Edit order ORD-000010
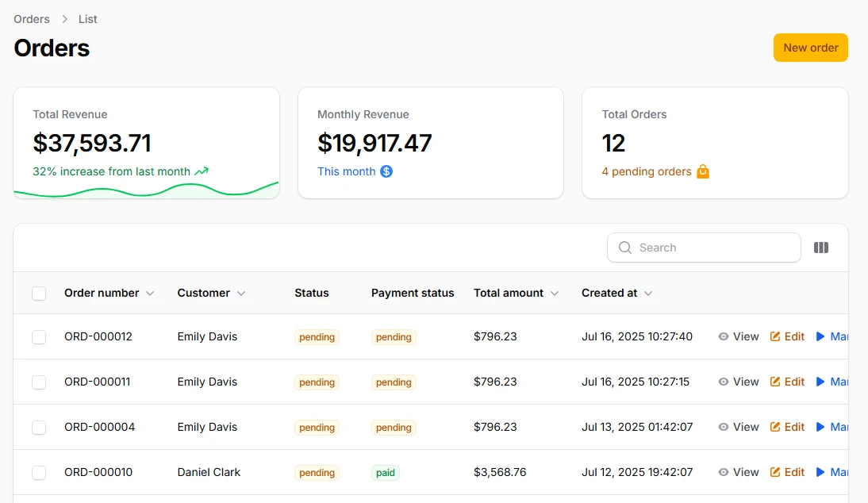 click(x=787, y=473)
